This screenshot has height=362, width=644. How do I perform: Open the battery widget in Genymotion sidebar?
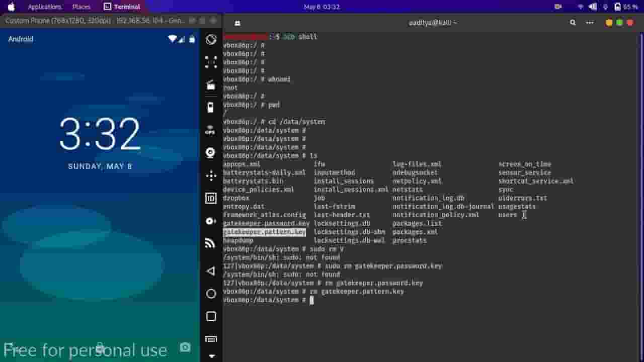(x=211, y=107)
